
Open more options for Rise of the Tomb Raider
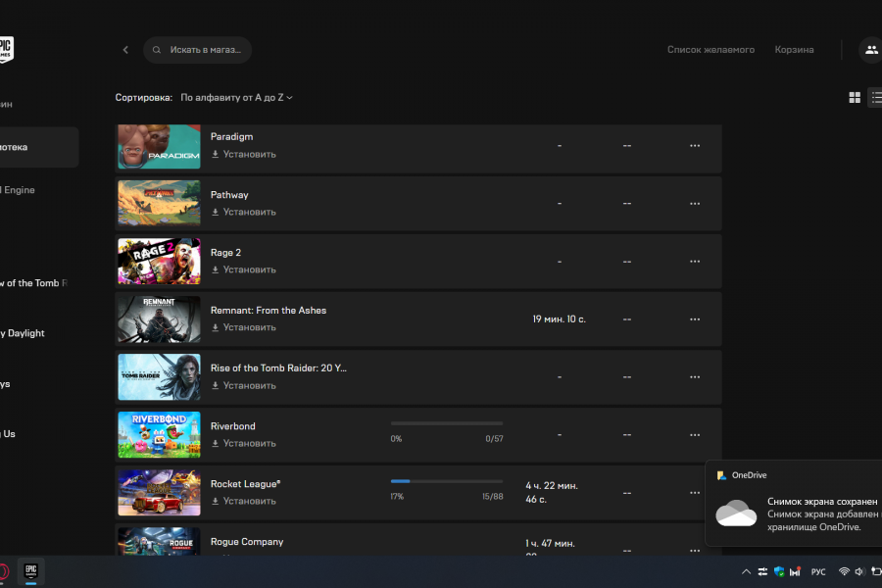click(695, 377)
